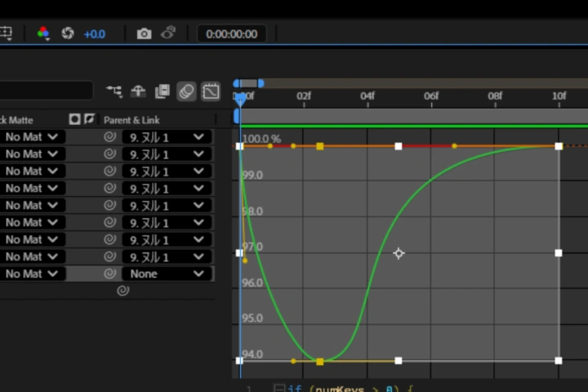Click the bezier handle near 06f on the top line

(455, 146)
